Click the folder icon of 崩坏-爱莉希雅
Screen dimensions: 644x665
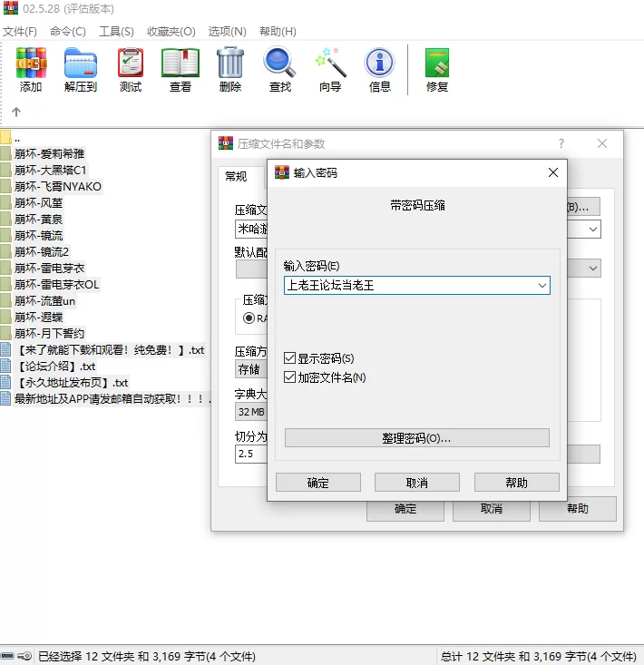(x=6, y=153)
